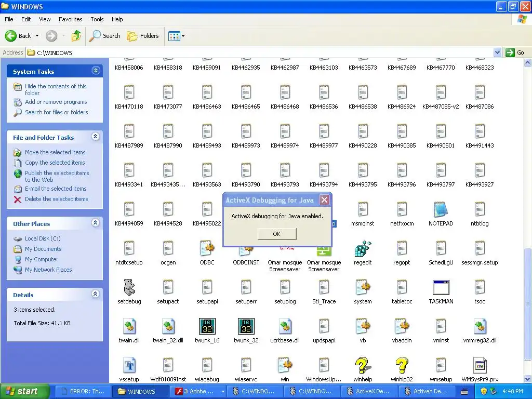Select the ucrtbase.dll file icon

(x=285, y=326)
